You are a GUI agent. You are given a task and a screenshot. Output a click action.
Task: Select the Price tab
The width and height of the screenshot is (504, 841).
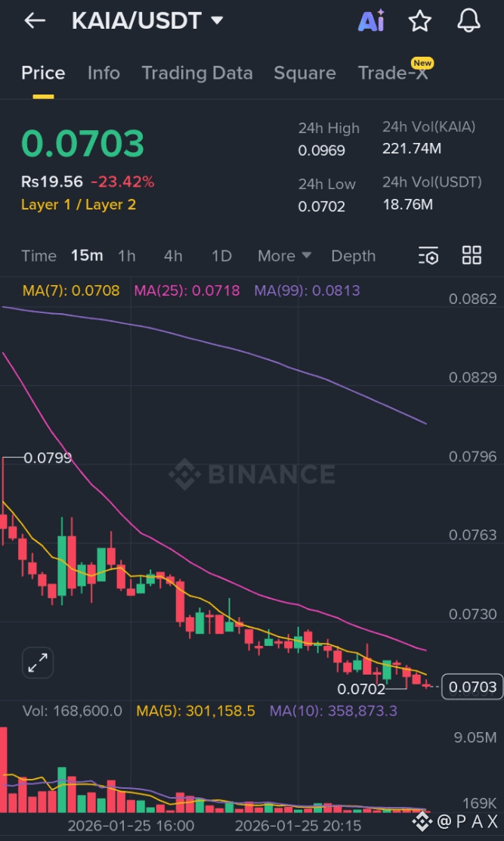coord(43,73)
